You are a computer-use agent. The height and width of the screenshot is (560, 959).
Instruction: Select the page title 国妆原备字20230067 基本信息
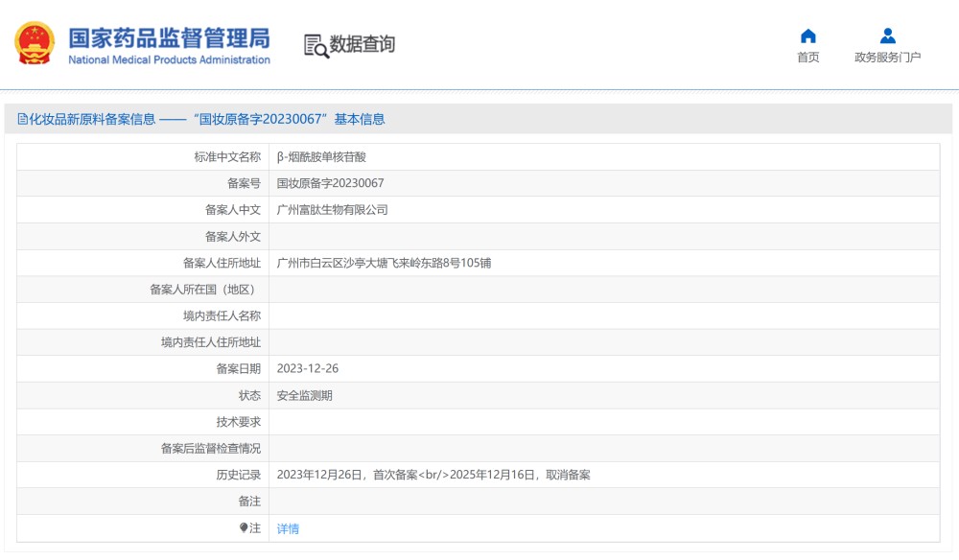(x=206, y=118)
